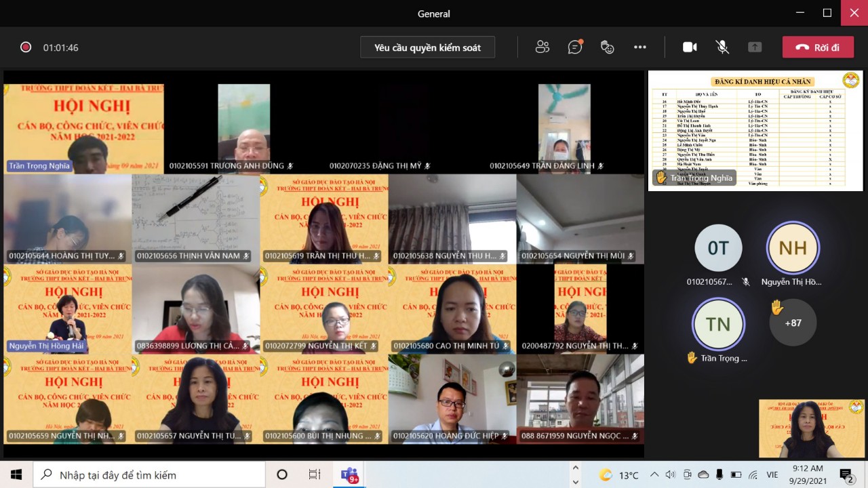Viewport: 868px width, 488px height.
Task: Click the Share content tray icon
Action: (755, 47)
